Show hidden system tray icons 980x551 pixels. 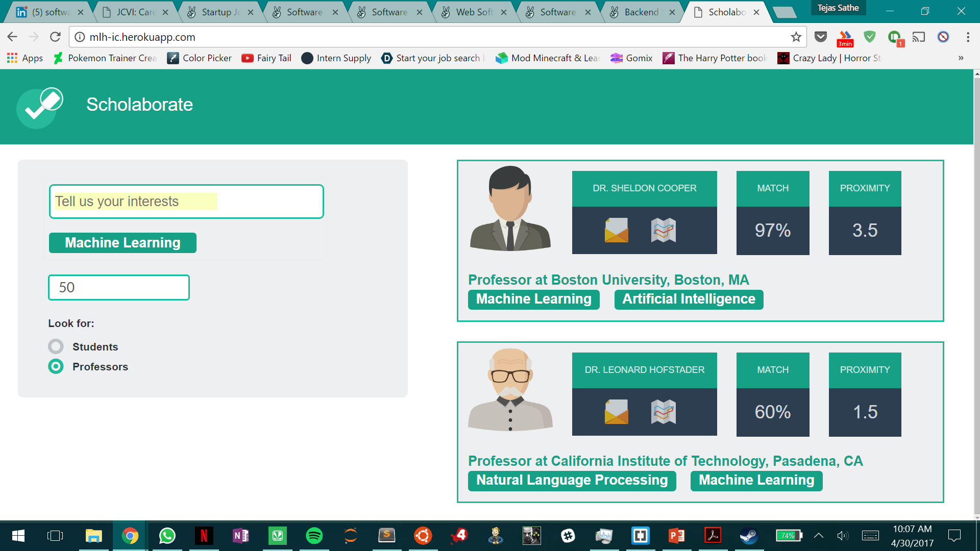pyautogui.click(x=818, y=536)
